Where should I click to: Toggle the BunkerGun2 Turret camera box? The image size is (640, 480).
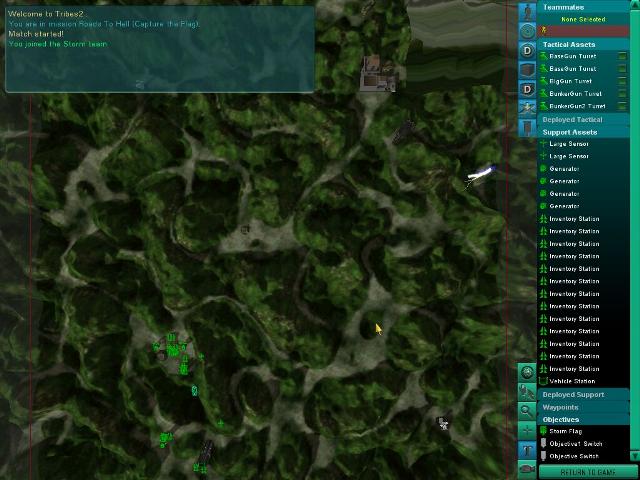[622, 106]
